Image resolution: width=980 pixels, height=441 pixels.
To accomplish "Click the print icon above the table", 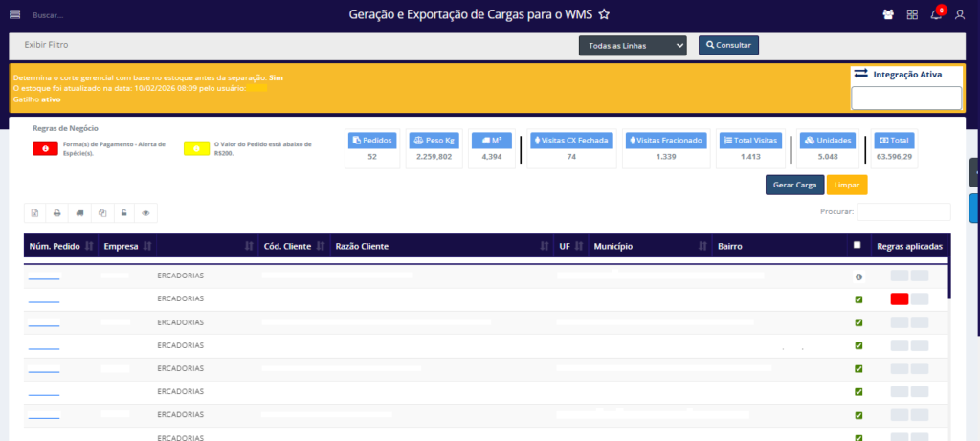I will pos(57,212).
